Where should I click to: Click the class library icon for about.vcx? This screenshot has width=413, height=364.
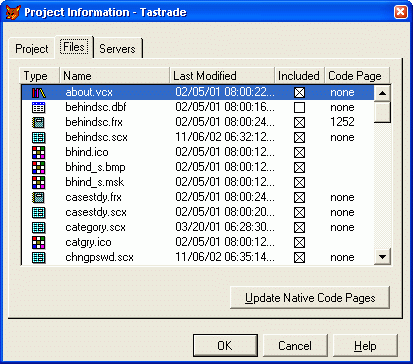[x=39, y=92]
